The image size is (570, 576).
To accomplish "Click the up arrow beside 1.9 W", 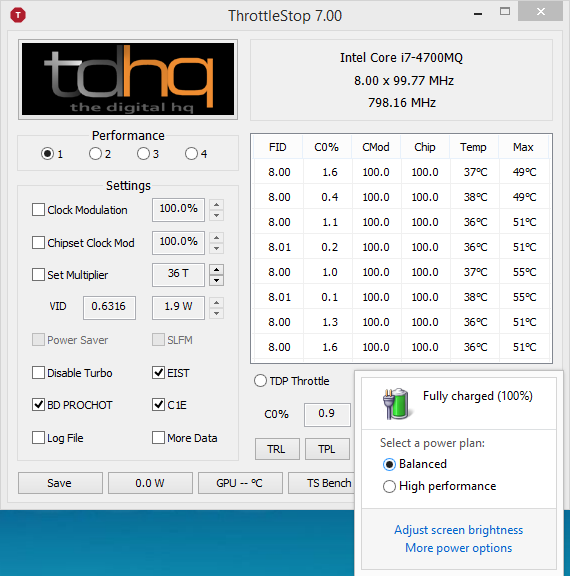I will click(217, 303).
